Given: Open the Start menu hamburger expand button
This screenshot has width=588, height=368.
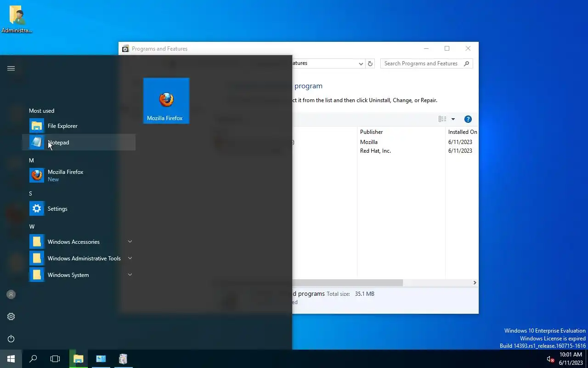Looking at the screenshot, I should (x=11, y=69).
